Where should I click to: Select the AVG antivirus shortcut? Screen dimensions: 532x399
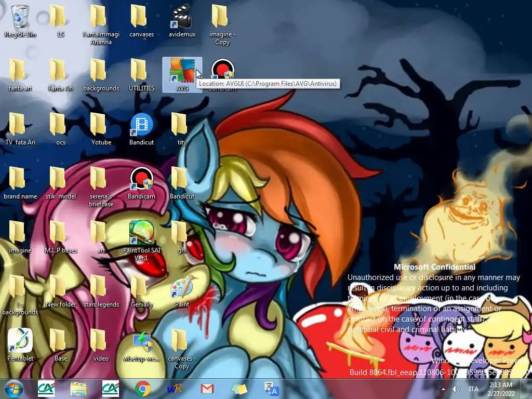click(182, 75)
